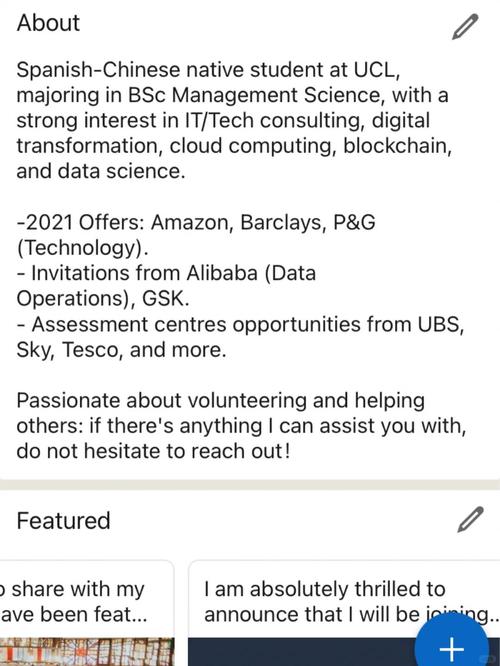Click the 'and data science.' text line
The width and height of the screenshot is (500, 666).
coord(101,171)
